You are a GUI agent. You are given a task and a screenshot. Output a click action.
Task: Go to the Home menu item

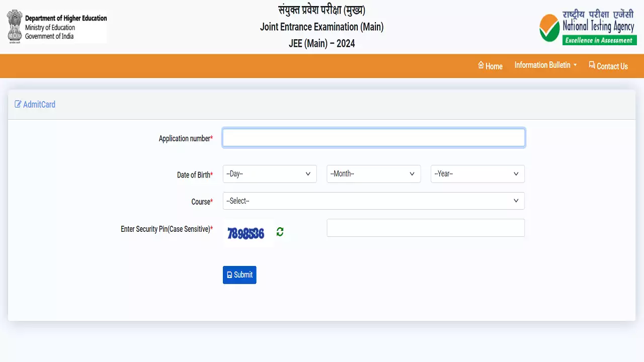pos(494,66)
